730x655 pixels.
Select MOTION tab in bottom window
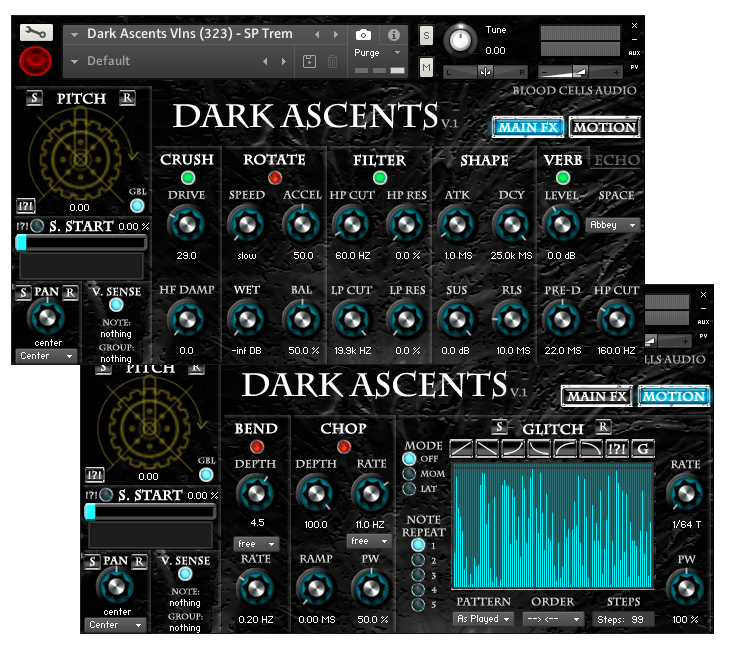(x=674, y=396)
